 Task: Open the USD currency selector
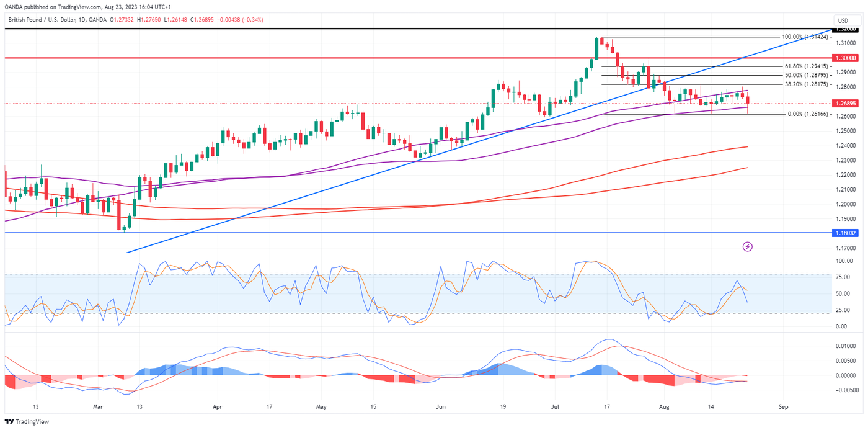(843, 20)
